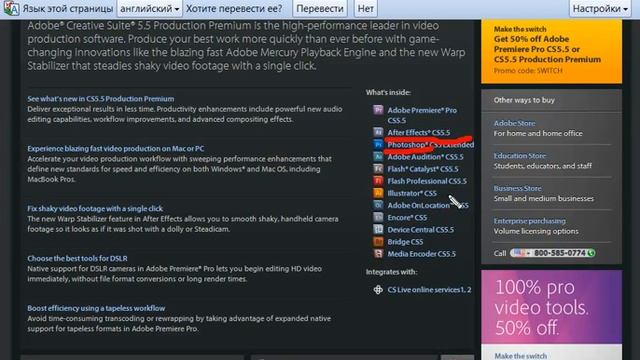Open Bridge CS5 link

[405, 242]
